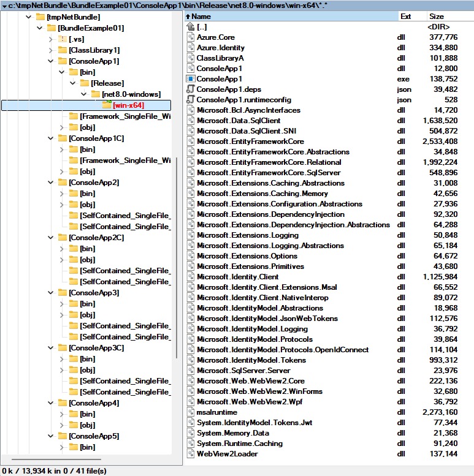Expand the obj folder under ConsoleApp4
The height and width of the screenshot is (476, 474).
(x=62, y=425)
